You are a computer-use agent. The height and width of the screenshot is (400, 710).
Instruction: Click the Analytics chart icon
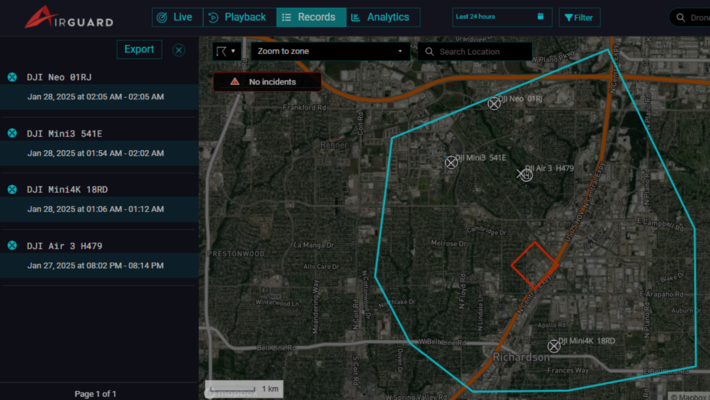[356, 18]
